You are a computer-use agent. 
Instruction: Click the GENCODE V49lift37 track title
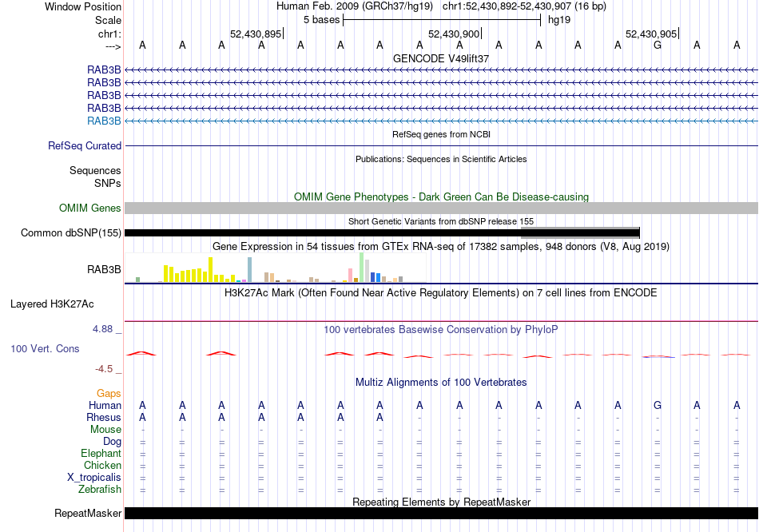point(441,58)
